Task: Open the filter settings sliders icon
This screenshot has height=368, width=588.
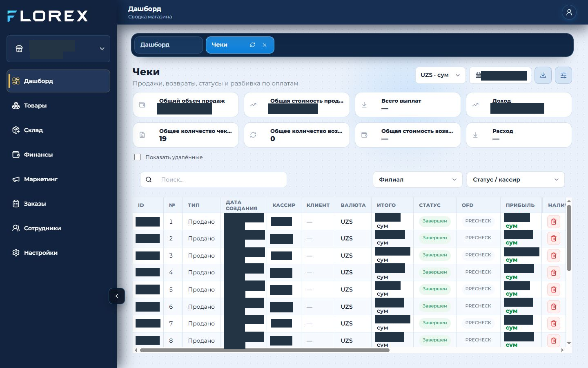Action: [x=563, y=75]
